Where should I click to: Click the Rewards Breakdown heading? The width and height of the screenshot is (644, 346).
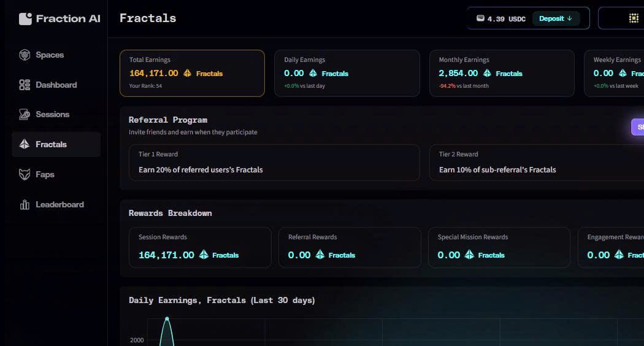[x=170, y=213]
